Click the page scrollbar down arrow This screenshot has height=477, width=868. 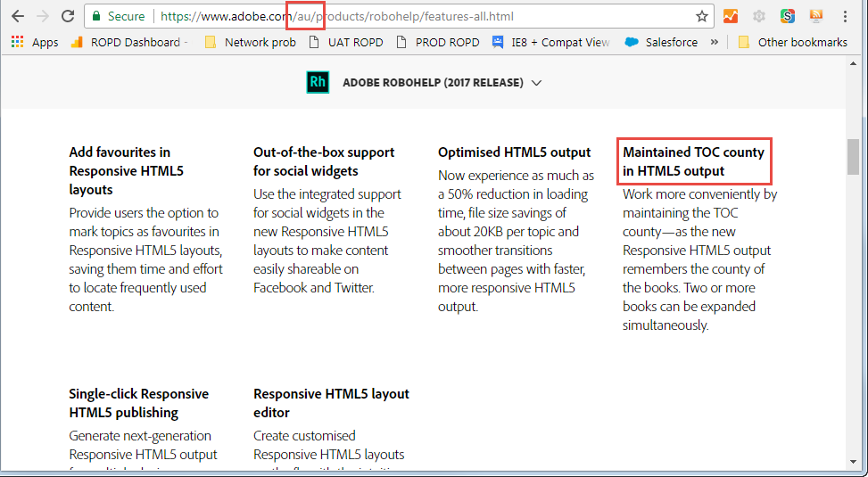pos(853,462)
